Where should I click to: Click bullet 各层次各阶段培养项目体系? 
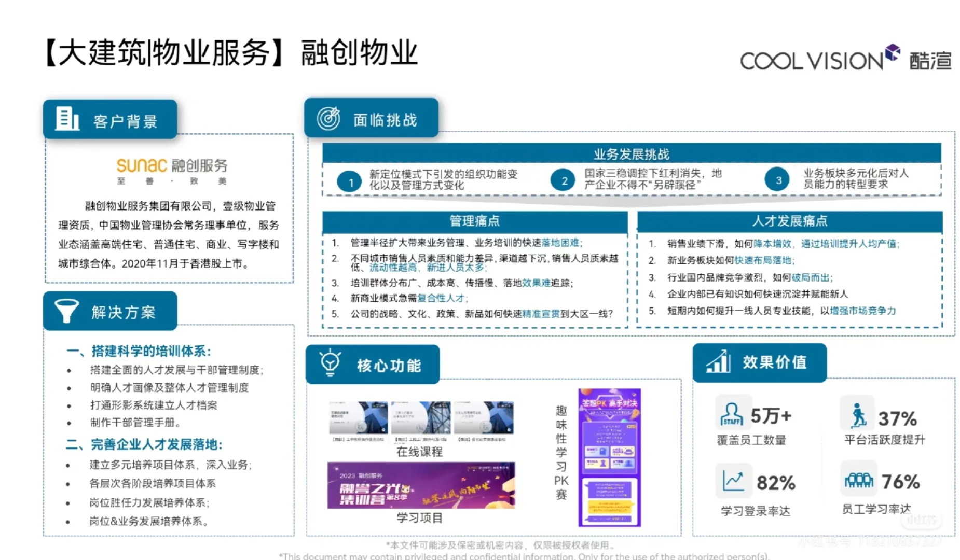click(153, 483)
